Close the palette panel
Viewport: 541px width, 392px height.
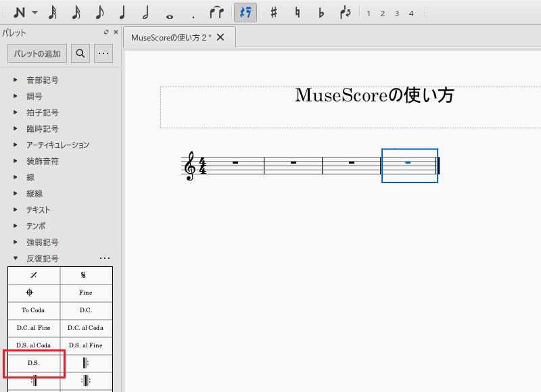click(x=116, y=32)
